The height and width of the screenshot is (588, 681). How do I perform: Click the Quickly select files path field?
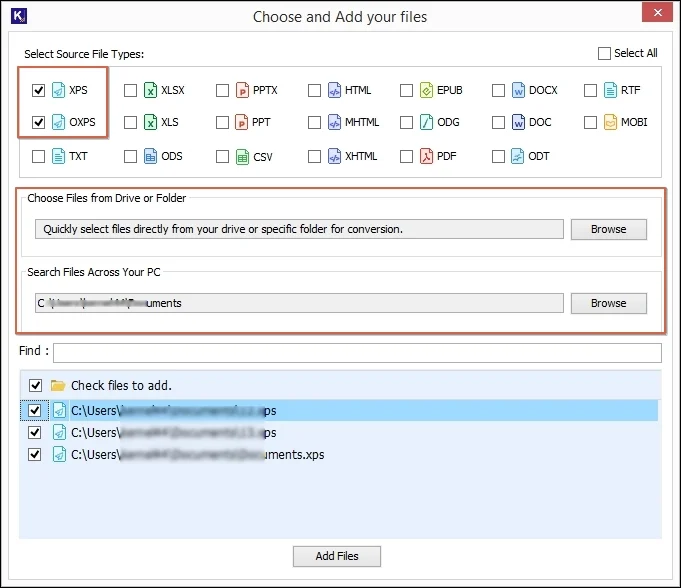[x=299, y=229]
